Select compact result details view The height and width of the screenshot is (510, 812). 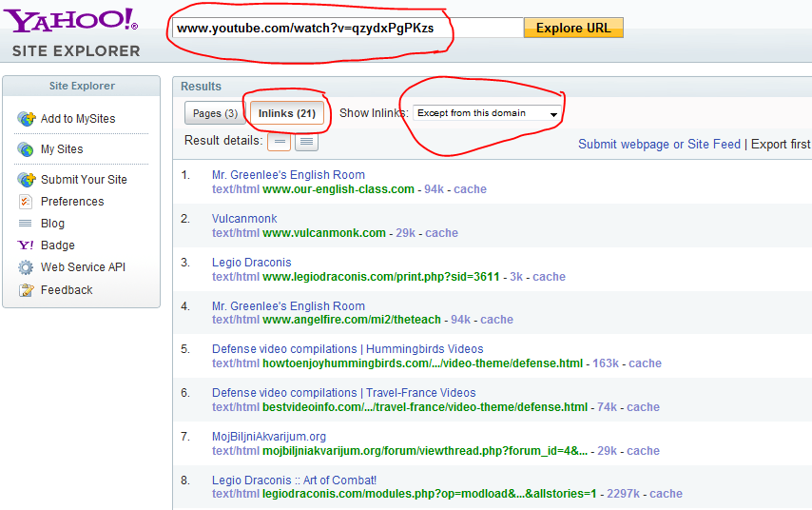coord(279,142)
